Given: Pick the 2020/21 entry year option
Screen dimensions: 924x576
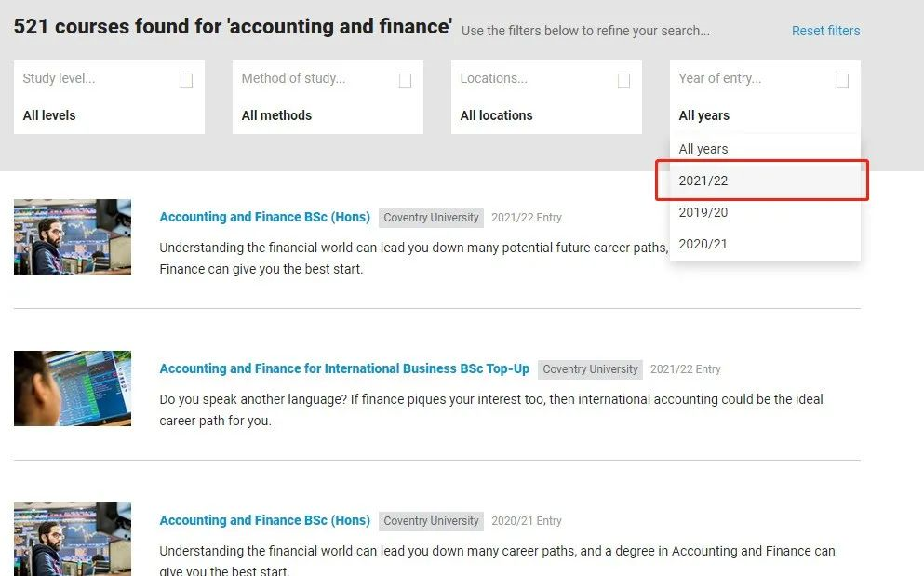Looking at the screenshot, I should [703, 244].
